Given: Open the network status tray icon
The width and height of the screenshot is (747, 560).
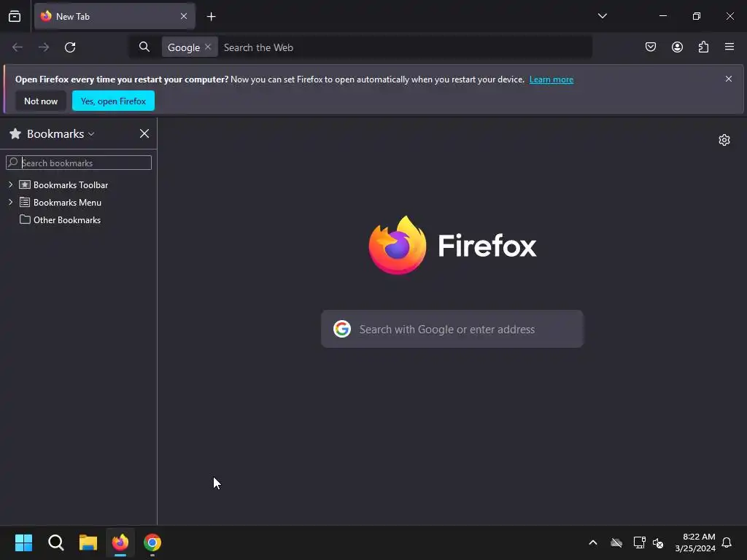Looking at the screenshot, I should click(x=639, y=542).
